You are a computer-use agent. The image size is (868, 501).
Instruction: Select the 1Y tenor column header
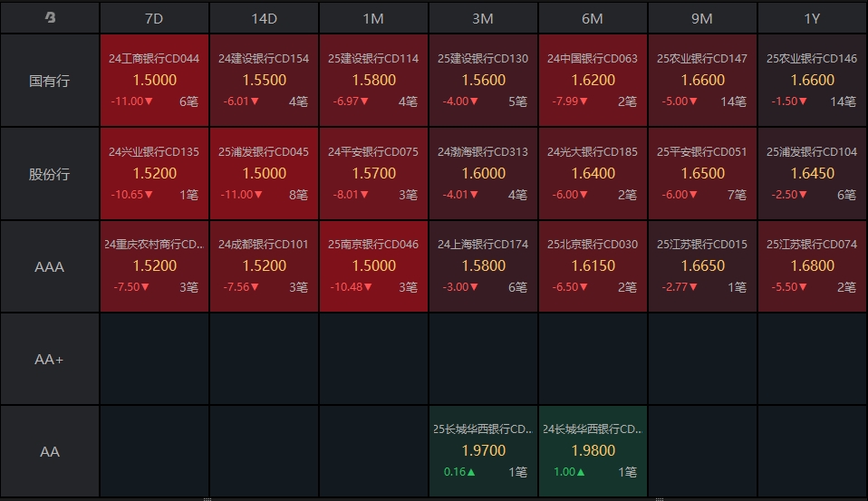tap(812, 17)
